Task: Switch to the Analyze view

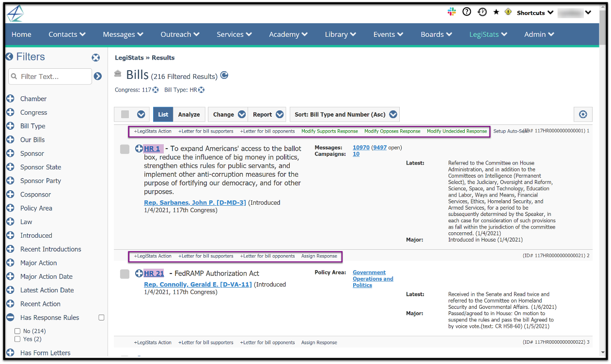Action: (x=189, y=114)
